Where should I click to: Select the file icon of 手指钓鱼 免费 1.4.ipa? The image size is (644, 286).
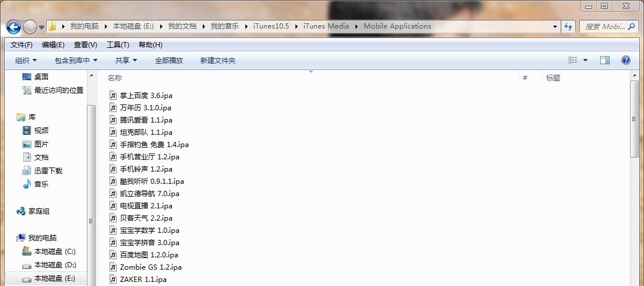tap(113, 144)
